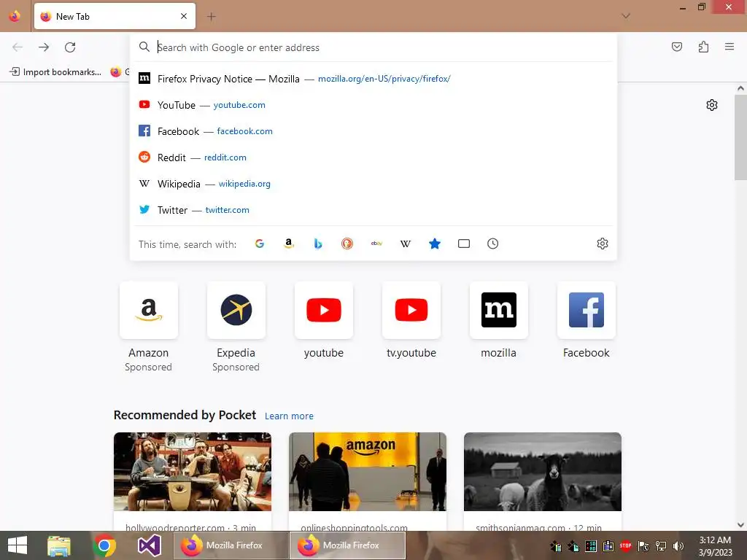Open the Windows Start menu
747x560 pixels.
pos(18,545)
